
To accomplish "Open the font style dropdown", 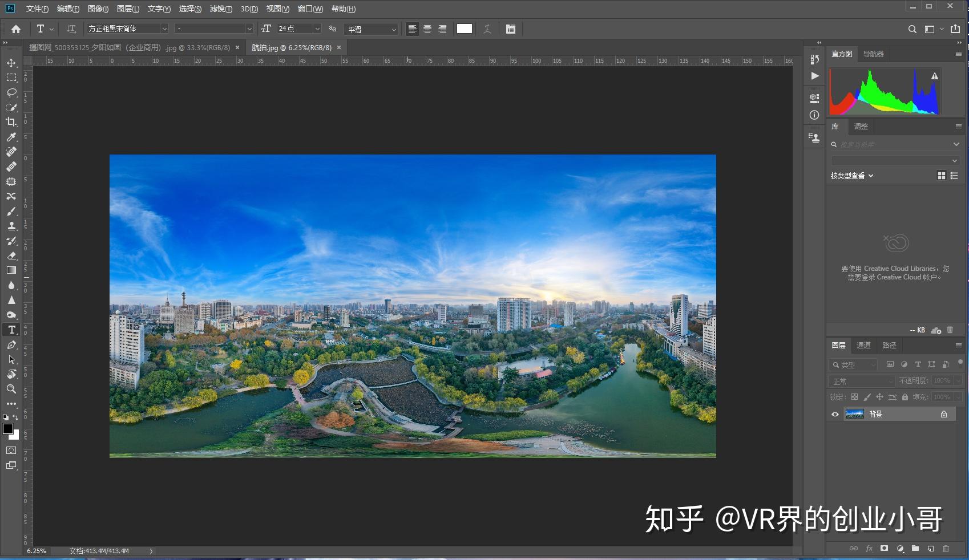I will [213, 29].
